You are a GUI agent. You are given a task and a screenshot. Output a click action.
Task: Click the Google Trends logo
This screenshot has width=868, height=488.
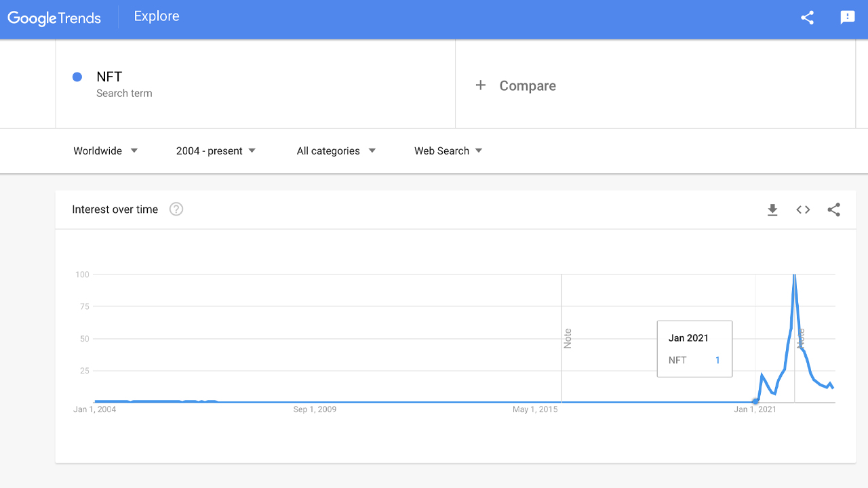point(54,18)
